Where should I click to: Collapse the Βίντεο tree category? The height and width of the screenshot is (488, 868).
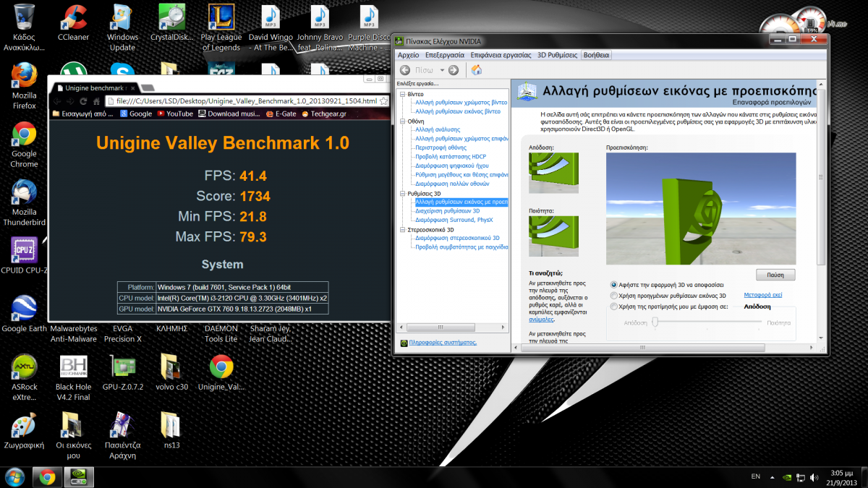click(x=403, y=95)
